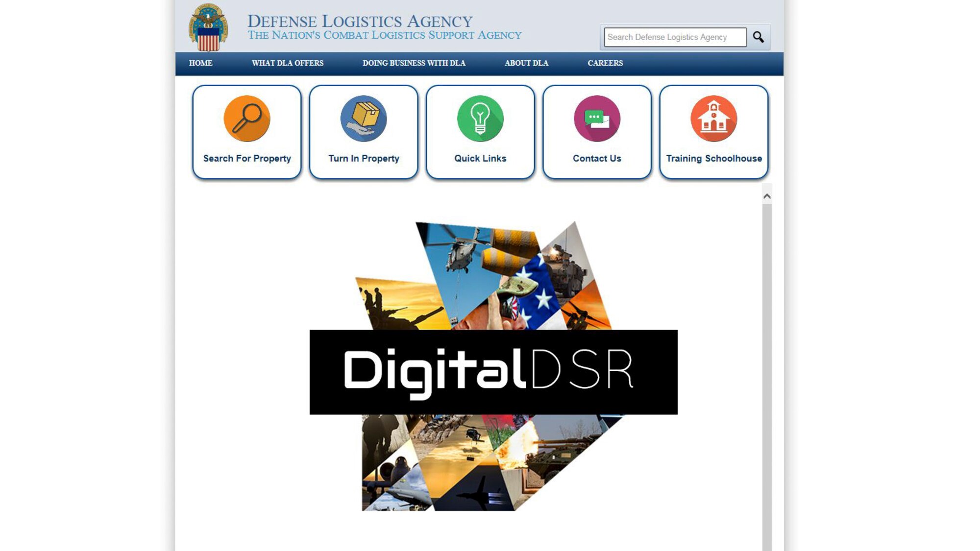Click the Training Schoolhouse label
980x551 pixels.
point(714,159)
